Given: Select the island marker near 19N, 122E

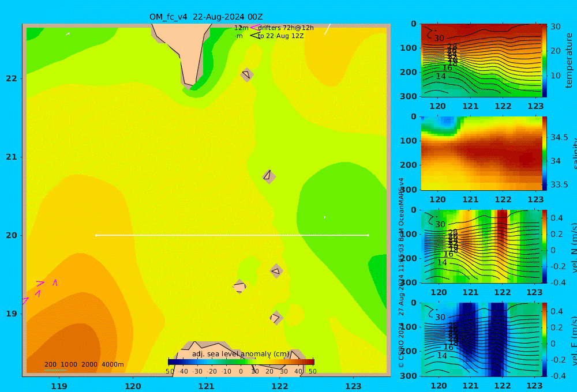Looking at the screenshot, I should point(276,318).
